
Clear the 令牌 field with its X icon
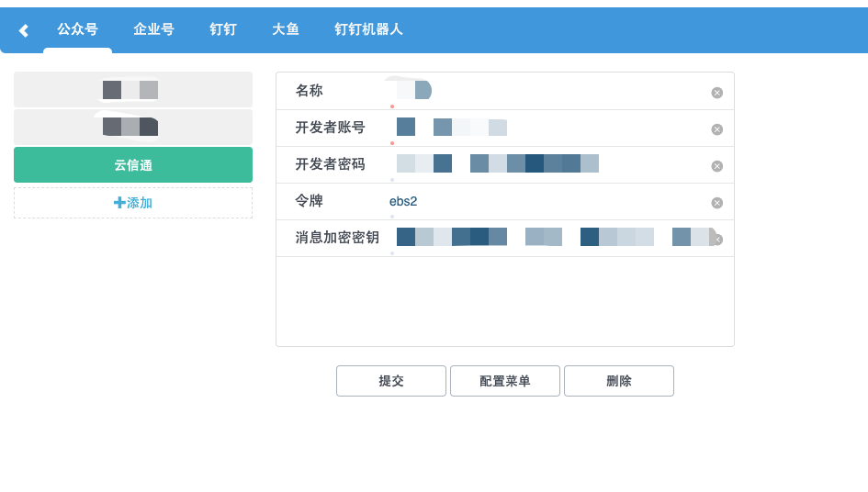tap(716, 203)
